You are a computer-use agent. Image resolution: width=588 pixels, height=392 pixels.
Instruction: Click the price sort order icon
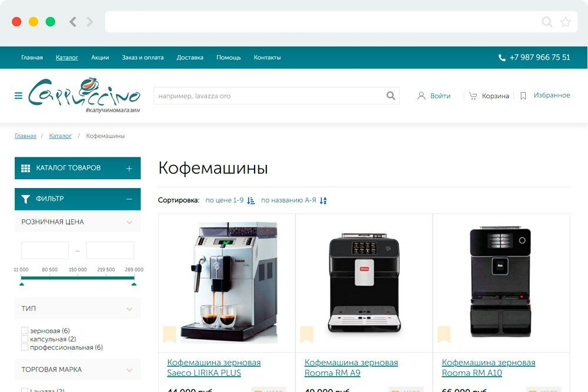click(x=251, y=200)
